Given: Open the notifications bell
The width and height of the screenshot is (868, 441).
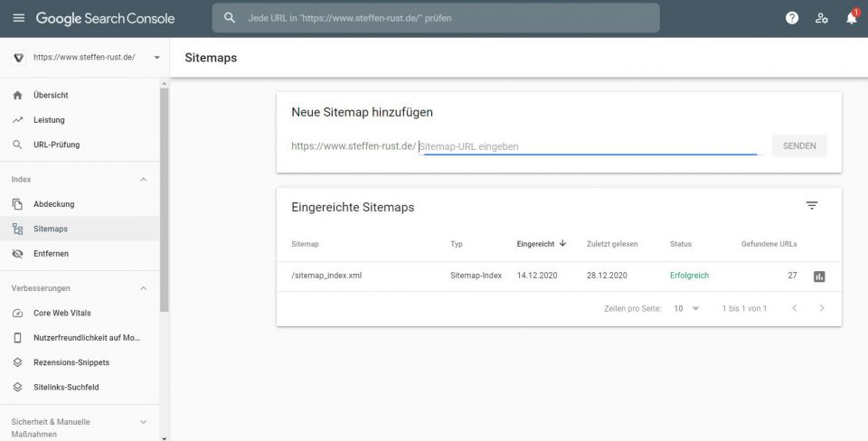Looking at the screenshot, I should 851,18.
